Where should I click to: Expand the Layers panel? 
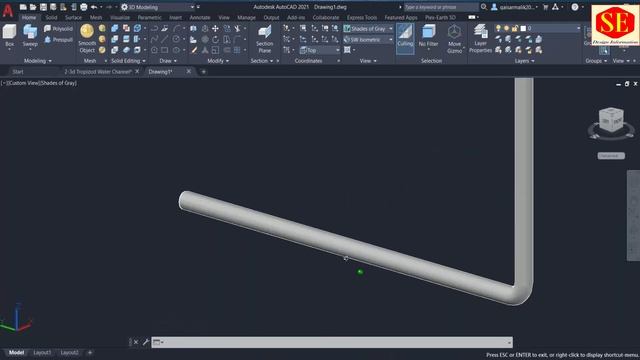[x=524, y=61]
